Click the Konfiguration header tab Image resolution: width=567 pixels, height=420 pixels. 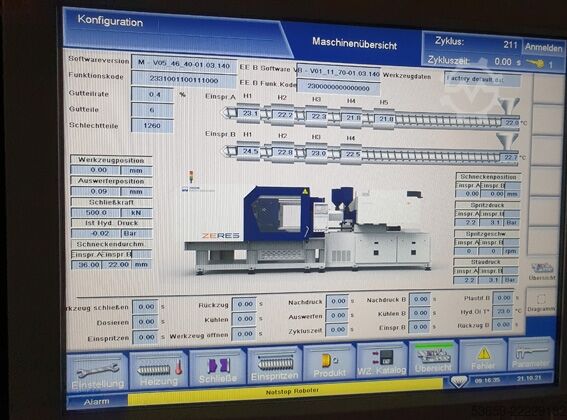coord(110,21)
